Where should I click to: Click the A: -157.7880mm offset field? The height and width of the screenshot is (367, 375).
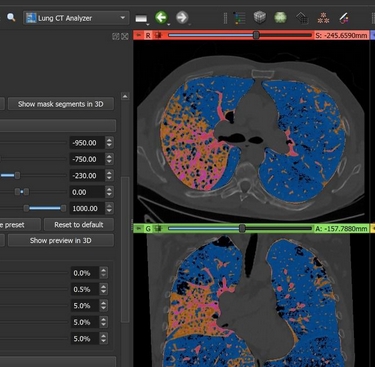point(341,229)
